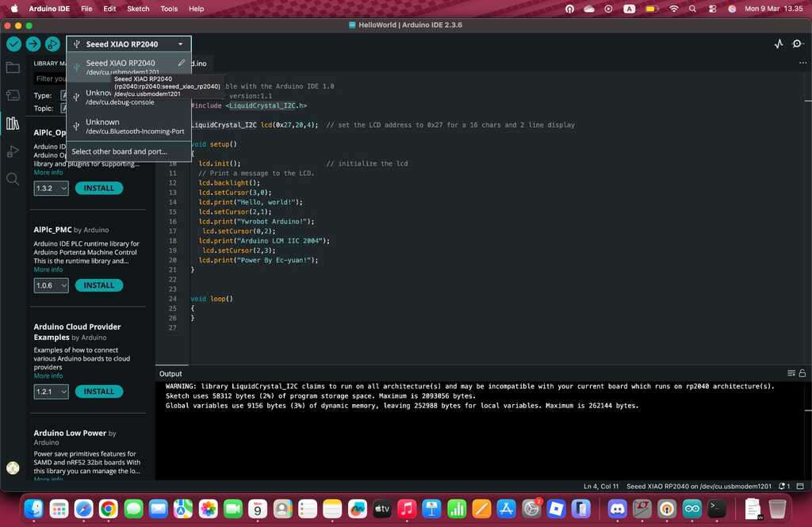Start the debugger with the Debug button
Image resolution: width=812 pixels, height=527 pixels.
tap(52, 44)
